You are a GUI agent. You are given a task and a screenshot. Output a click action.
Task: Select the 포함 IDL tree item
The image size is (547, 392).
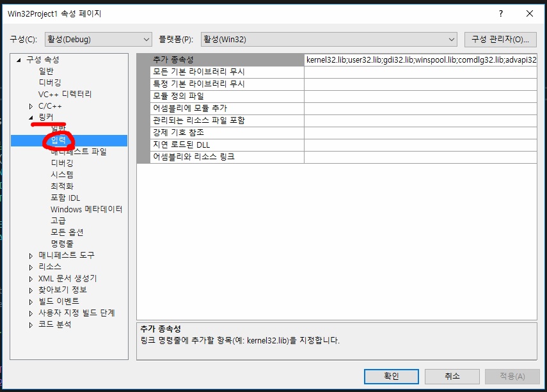[x=65, y=198]
